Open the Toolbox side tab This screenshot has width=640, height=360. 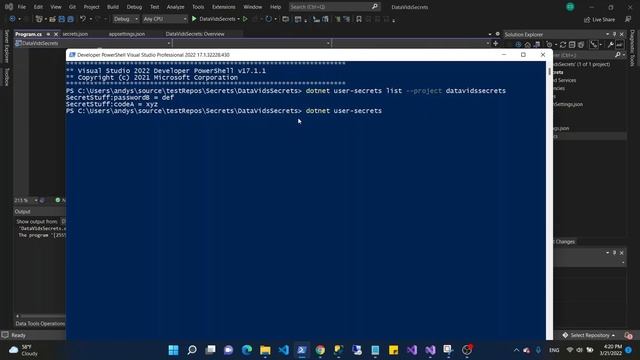point(7,76)
